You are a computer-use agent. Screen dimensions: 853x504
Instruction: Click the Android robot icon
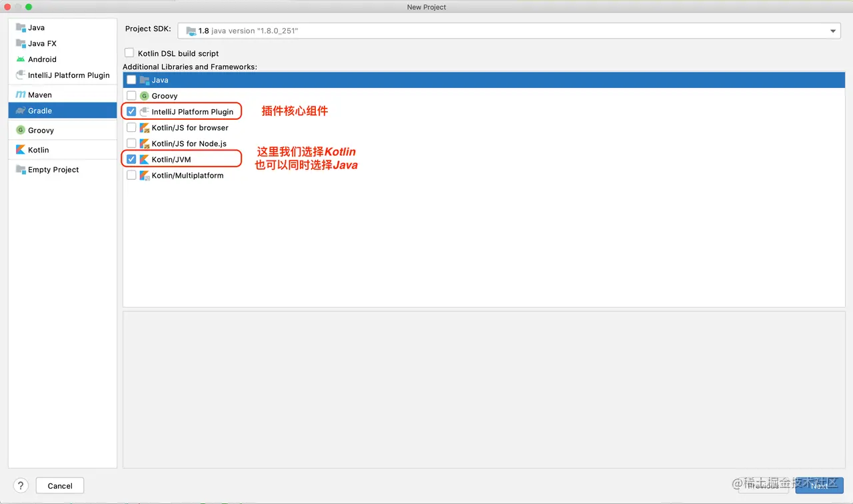click(x=21, y=59)
